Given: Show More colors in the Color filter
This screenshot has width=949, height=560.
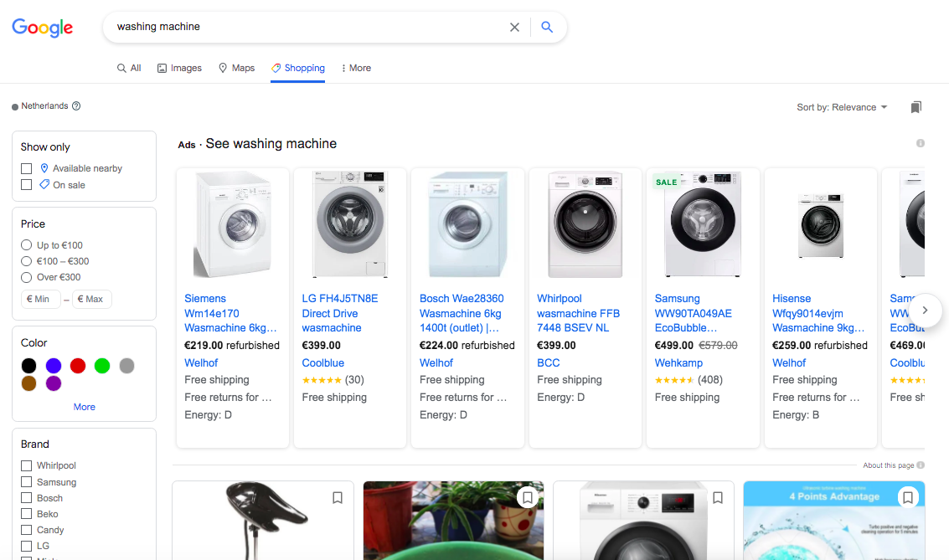Looking at the screenshot, I should [x=84, y=407].
